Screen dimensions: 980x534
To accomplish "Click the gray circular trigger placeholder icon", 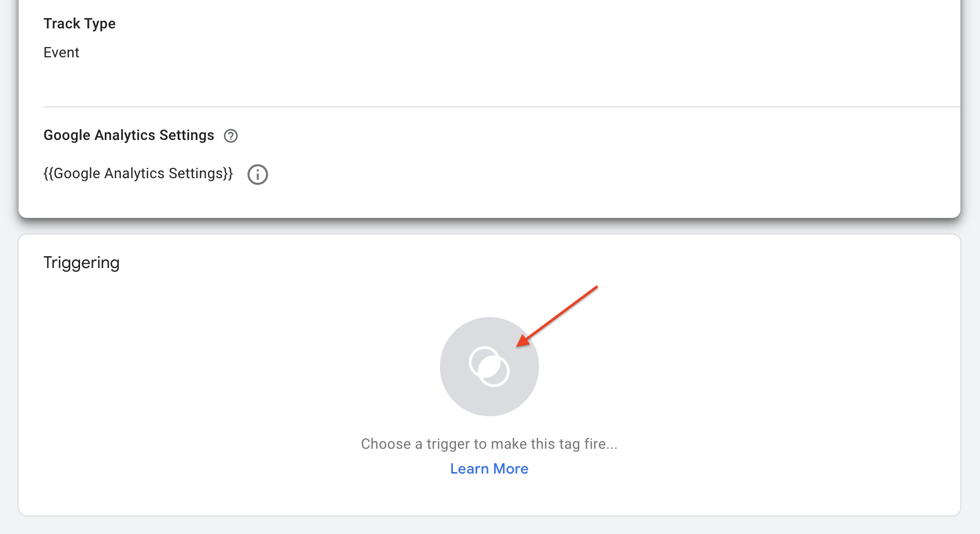I will click(489, 367).
